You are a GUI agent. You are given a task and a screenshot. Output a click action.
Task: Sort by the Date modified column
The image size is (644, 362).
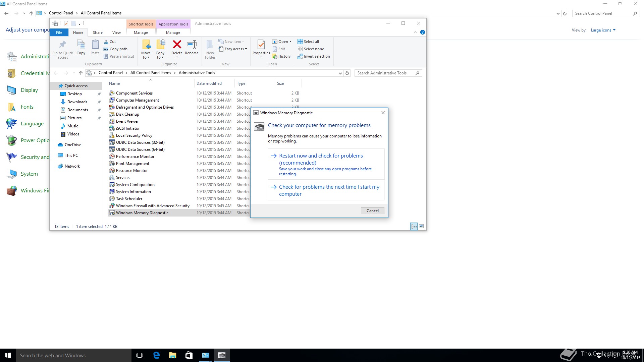click(214, 83)
